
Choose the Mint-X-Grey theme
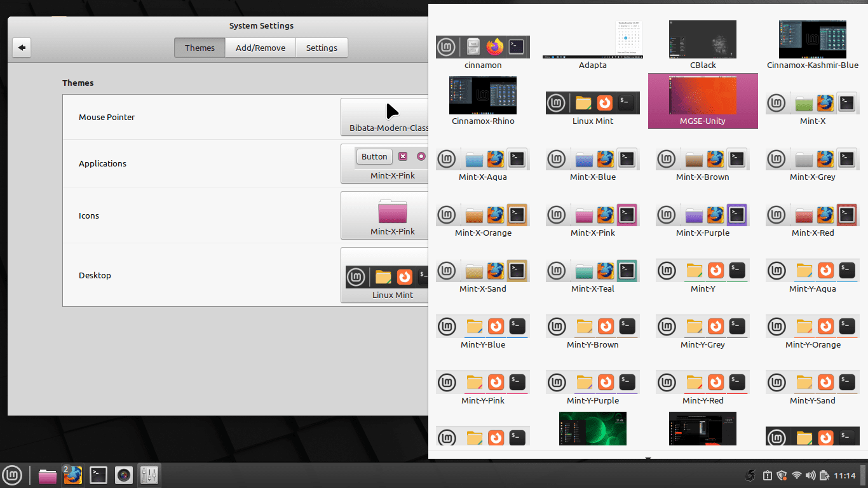click(x=813, y=164)
